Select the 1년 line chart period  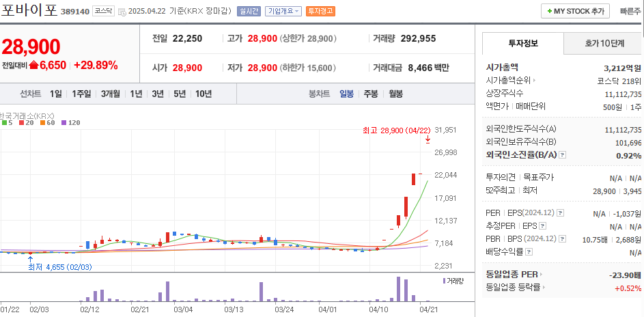136,94
